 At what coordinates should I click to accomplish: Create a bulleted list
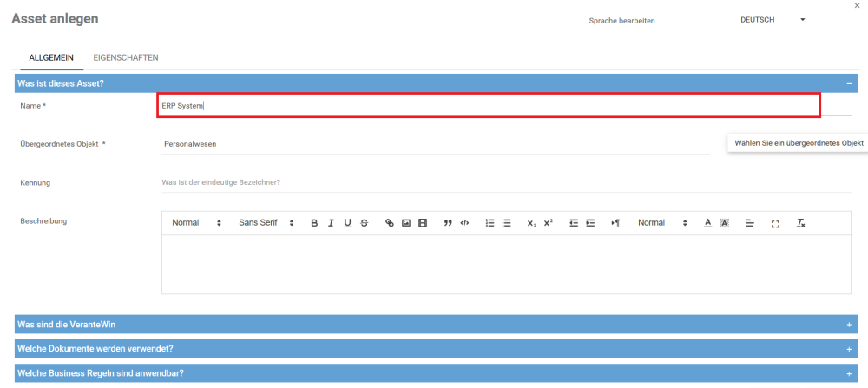(507, 223)
